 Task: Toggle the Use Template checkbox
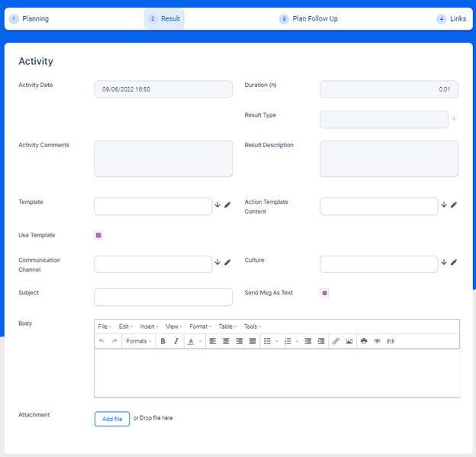coord(98,235)
